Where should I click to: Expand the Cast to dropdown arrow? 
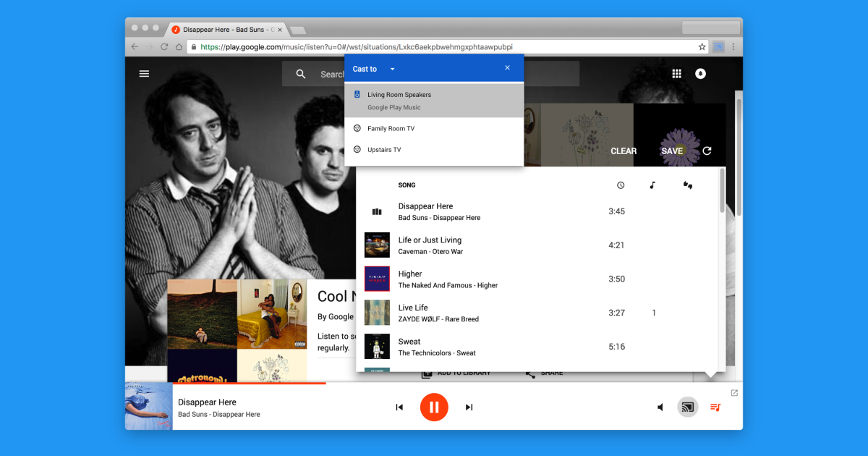393,69
